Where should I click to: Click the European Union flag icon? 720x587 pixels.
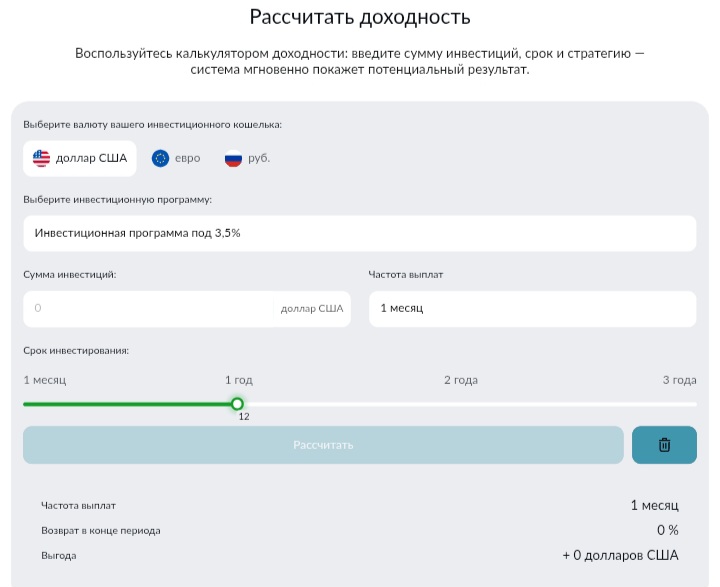click(x=160, y=158)
